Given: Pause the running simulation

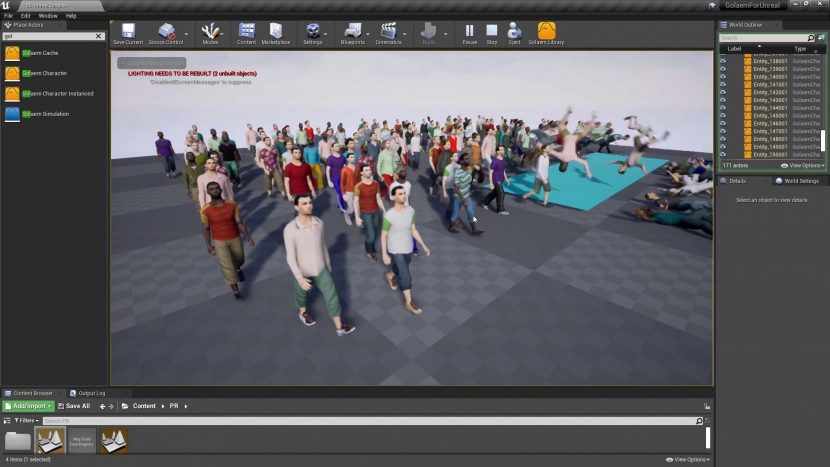Looking at the screenshot, I should [470, 34].
